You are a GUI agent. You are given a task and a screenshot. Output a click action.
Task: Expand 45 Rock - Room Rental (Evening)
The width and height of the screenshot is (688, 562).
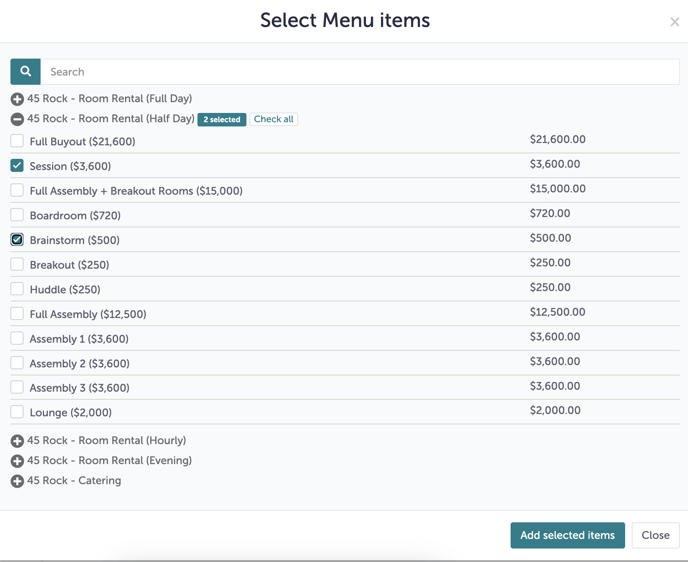17,461
